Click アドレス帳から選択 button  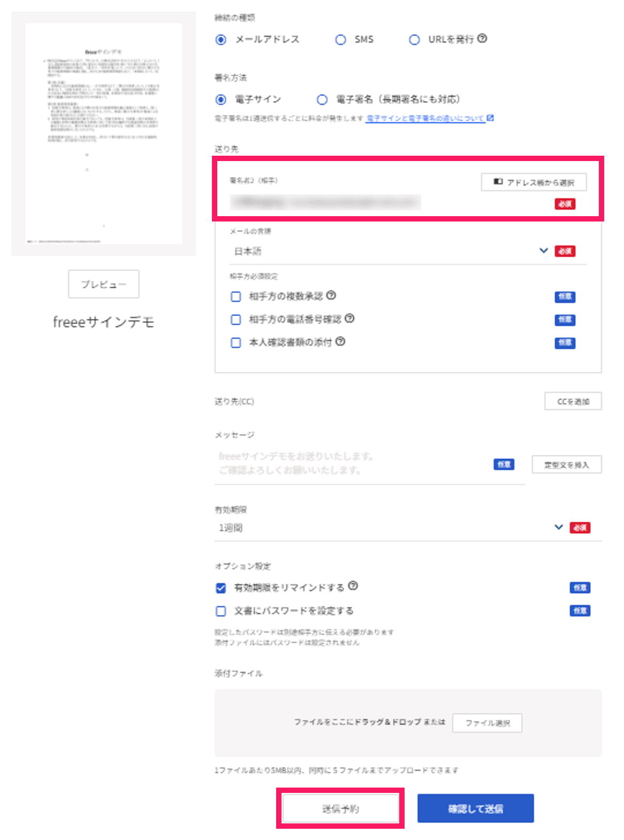tap(534, 182)
